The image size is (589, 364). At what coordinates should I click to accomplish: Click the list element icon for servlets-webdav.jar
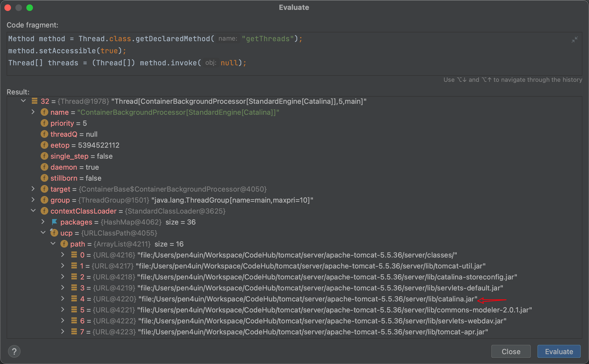[74, 321]
